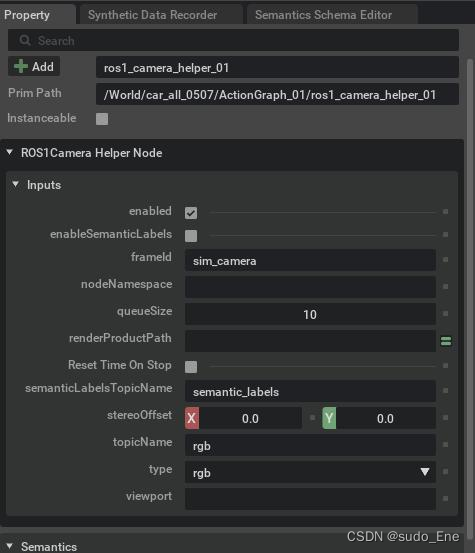
Task: Click the renderProductPath label
Action: 120,338
